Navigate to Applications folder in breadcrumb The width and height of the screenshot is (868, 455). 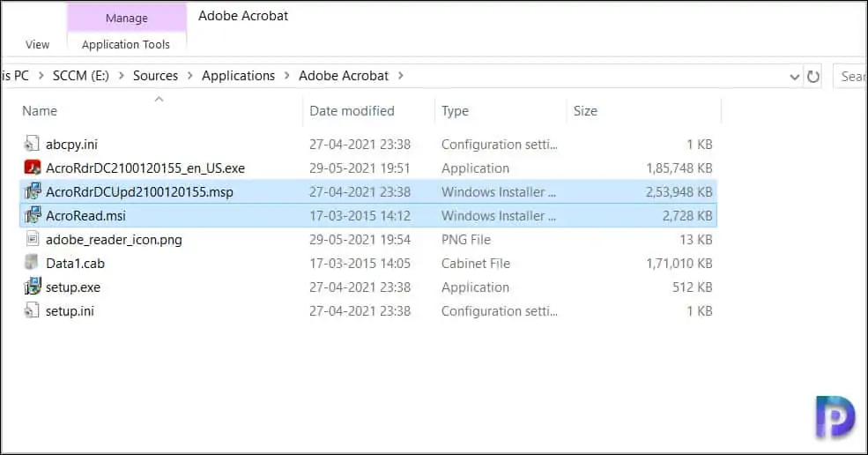pyautogui.click(x=238, y=76)
